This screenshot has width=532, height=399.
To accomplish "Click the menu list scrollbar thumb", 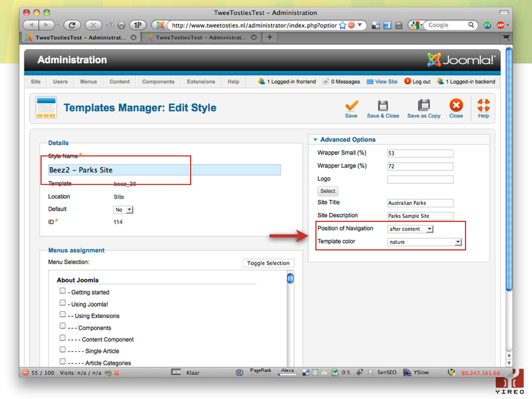I will (290, 278).
